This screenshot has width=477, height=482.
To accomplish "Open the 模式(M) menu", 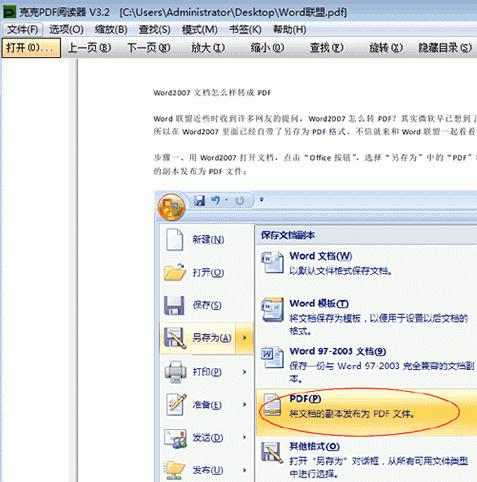I will [199, 30].
